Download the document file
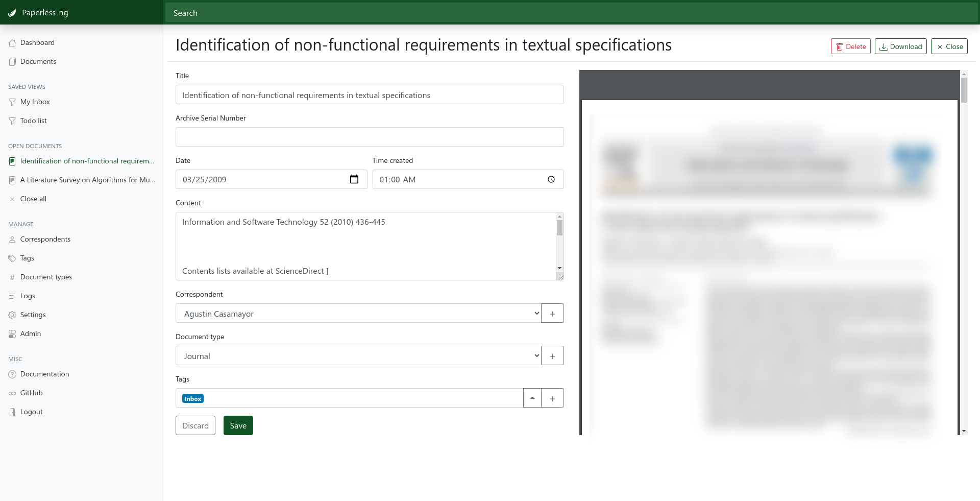 click(x=900, y=46)
